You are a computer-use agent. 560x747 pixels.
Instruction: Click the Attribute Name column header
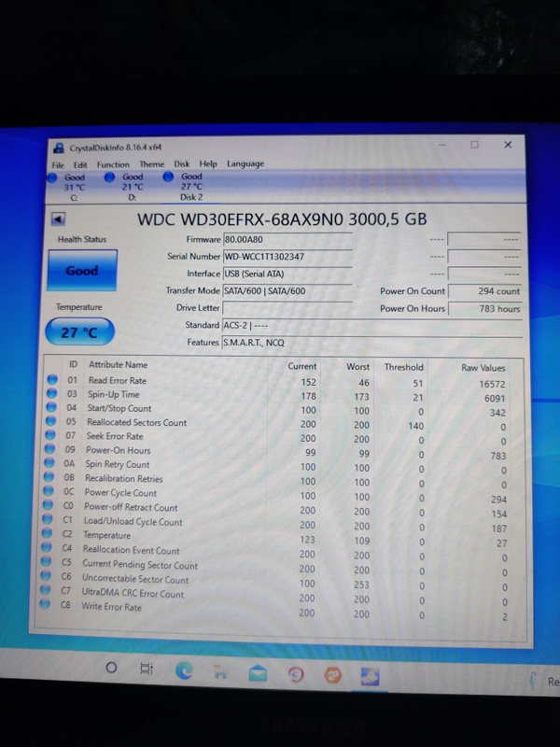[119, 365]
